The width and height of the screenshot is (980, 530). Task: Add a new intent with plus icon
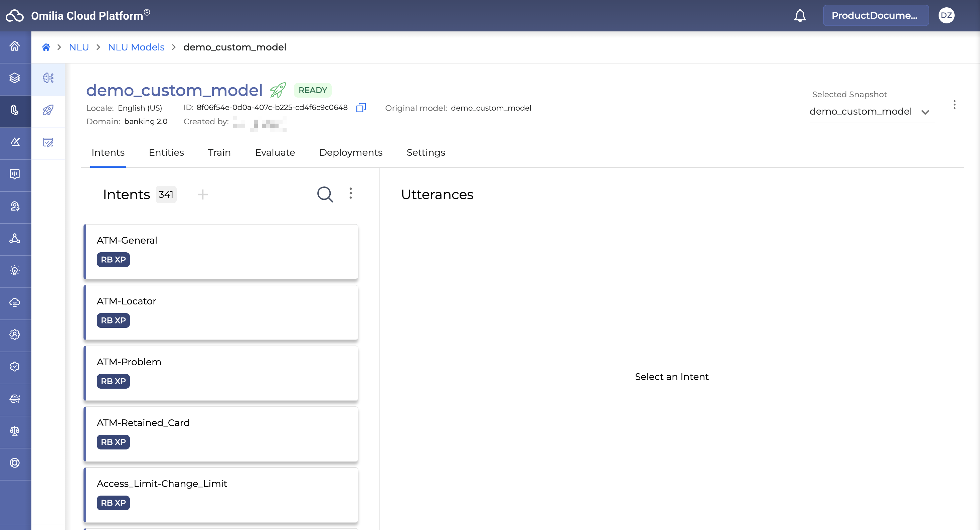coord(202,194)
